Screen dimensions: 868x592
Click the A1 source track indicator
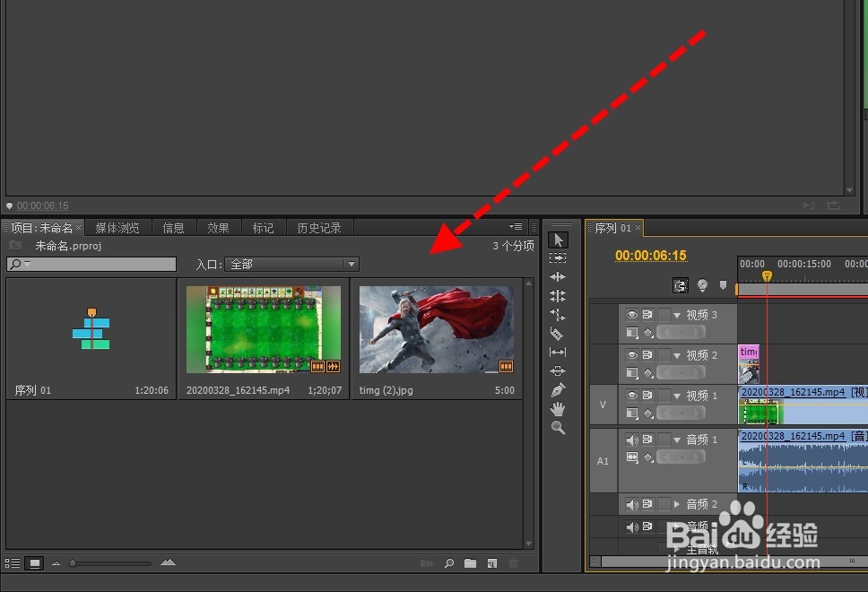[x=603, y=461]
